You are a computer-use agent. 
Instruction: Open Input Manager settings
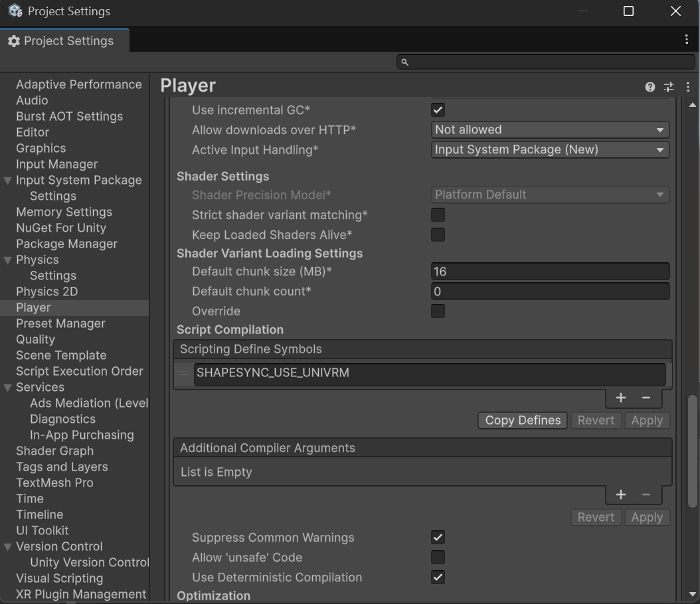pyautogui.click(x=56, y=164)
